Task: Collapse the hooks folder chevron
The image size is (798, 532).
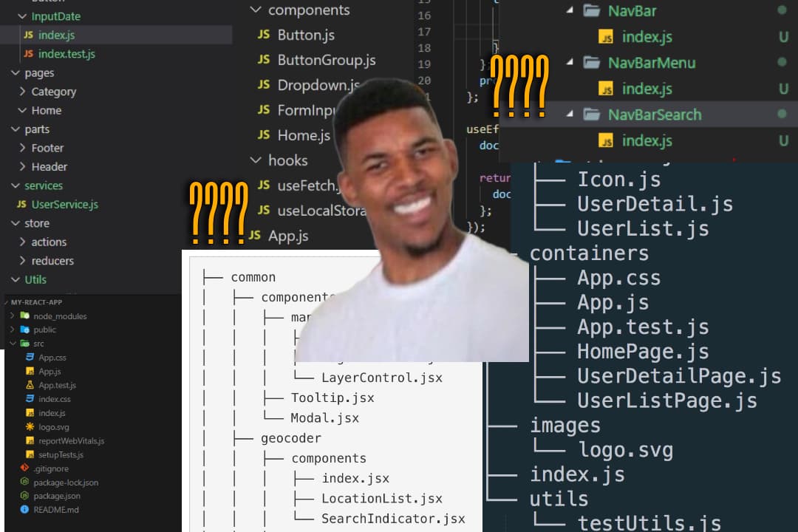Action: point(255,160)
